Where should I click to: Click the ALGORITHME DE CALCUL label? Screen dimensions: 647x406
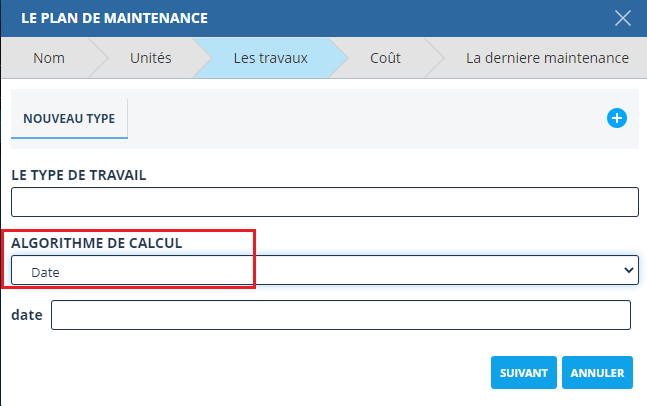click(97, 243)
